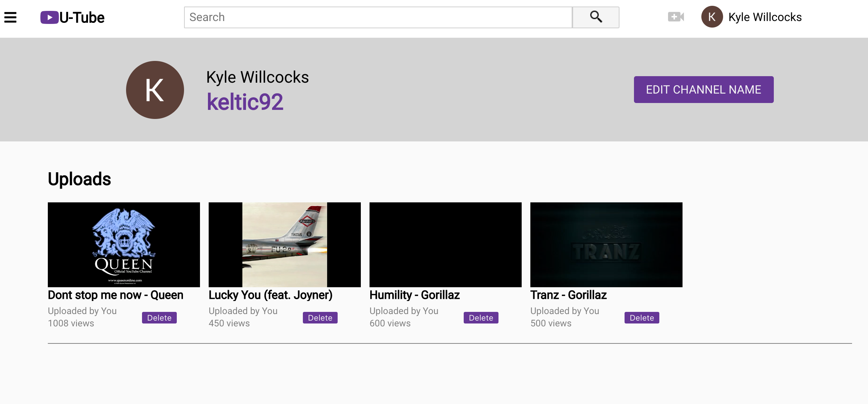Image resolution: width=868 pixels, height=404 pixels.
Task: Click Kyle Willcocks name in top bar
Action: (x=765, y=17)
